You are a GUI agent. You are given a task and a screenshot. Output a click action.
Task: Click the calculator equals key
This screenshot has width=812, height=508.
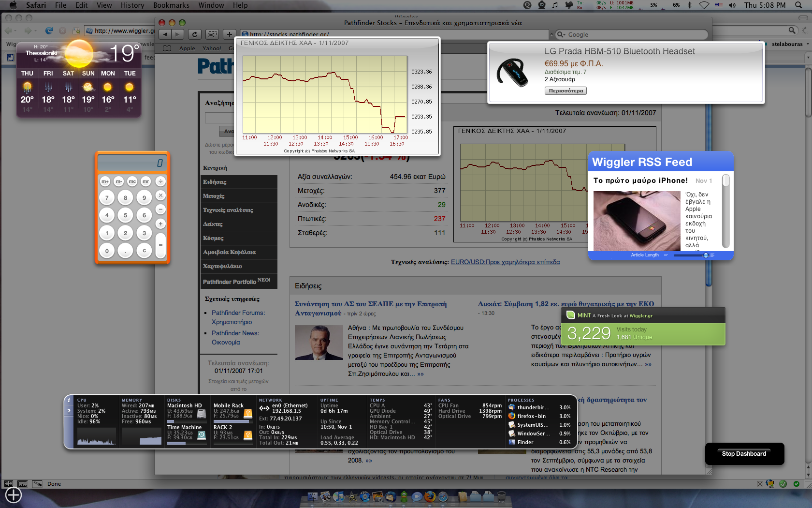coord(160,245)
